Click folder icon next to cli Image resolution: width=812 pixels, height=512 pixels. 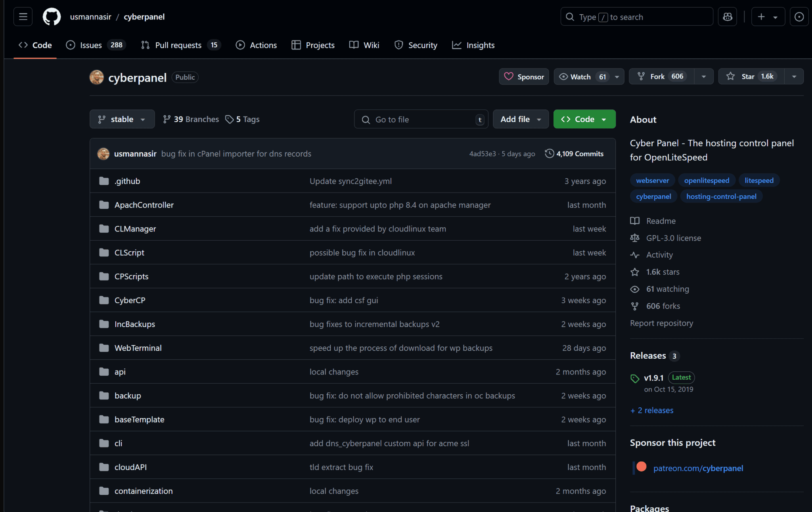point(104,443)
